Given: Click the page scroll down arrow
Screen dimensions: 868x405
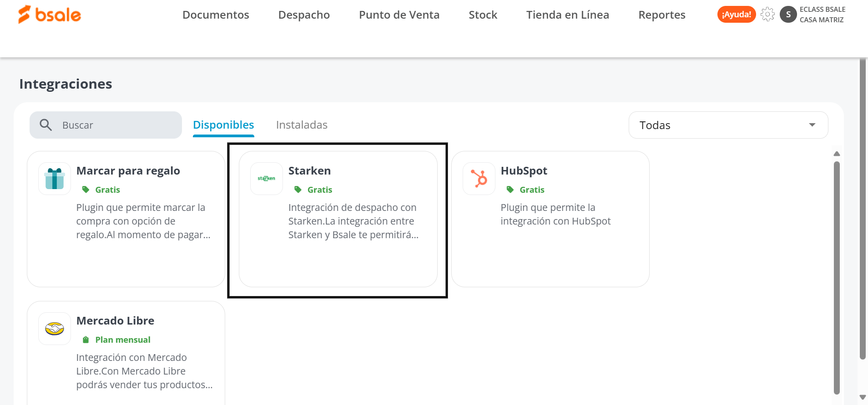Looking at the screenshot, I should 863,397.
